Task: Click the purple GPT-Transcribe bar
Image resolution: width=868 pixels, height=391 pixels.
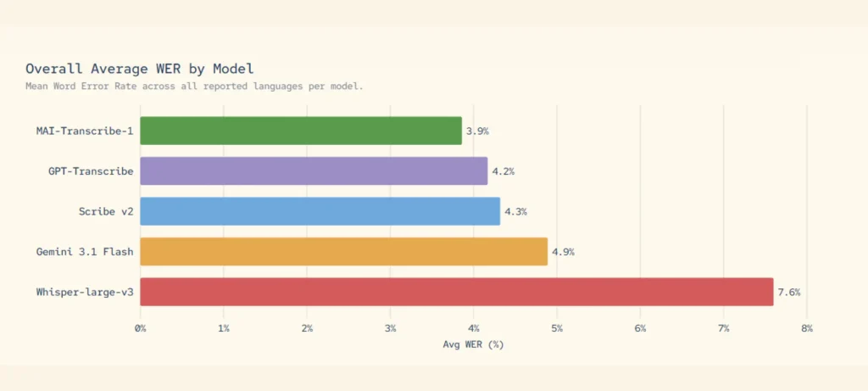Action: [x=314, y=170]
